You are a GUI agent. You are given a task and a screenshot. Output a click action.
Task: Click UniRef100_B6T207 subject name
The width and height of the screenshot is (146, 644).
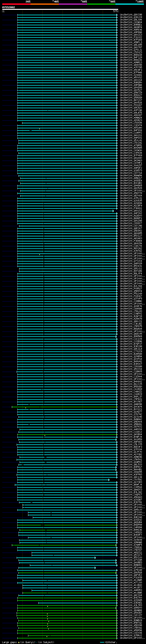tap(131, 100)
